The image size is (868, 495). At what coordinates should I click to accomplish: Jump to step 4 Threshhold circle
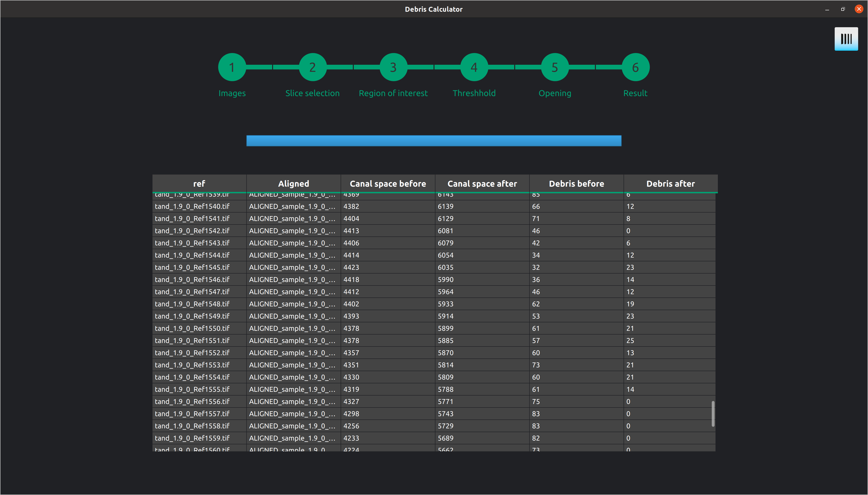pos(474,67)
